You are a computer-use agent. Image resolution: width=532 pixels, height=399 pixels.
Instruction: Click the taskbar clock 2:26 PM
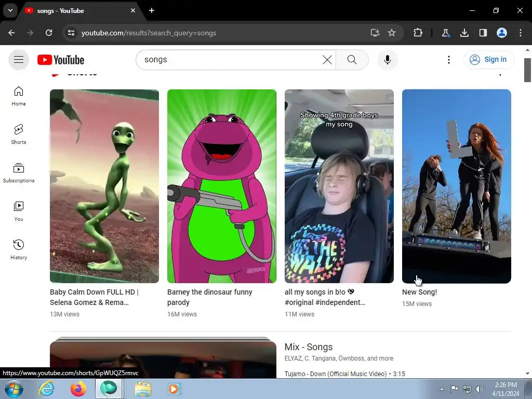[x=506, y=389]
